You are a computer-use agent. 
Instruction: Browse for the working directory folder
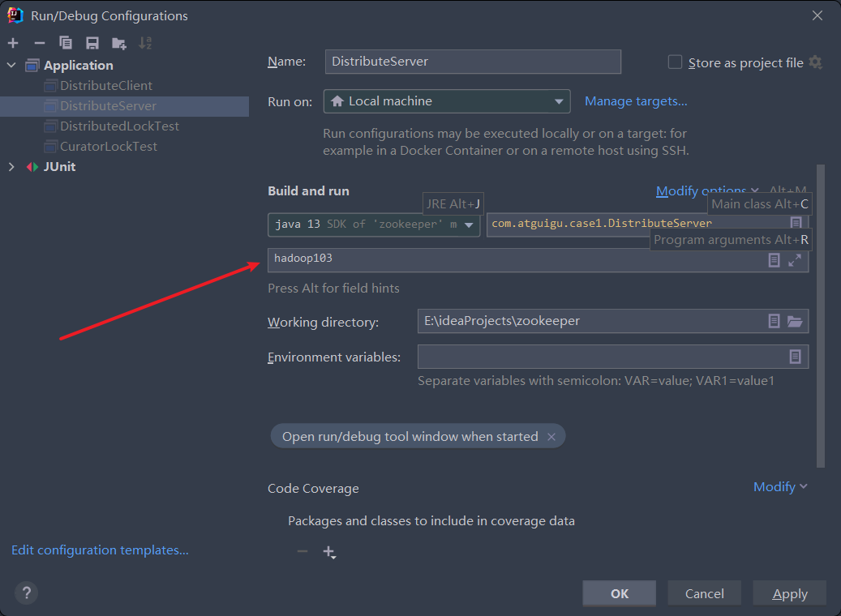795,322
